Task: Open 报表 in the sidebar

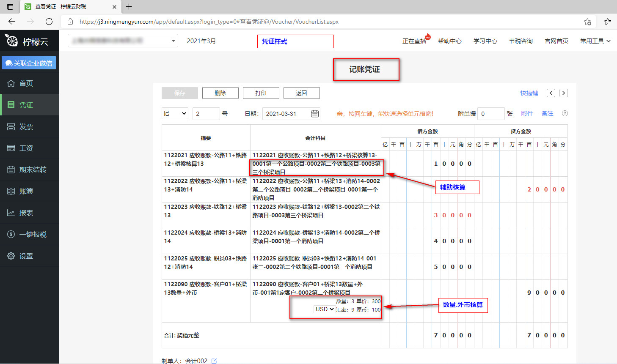Action: pyautogui.click(x=26, y=213)
